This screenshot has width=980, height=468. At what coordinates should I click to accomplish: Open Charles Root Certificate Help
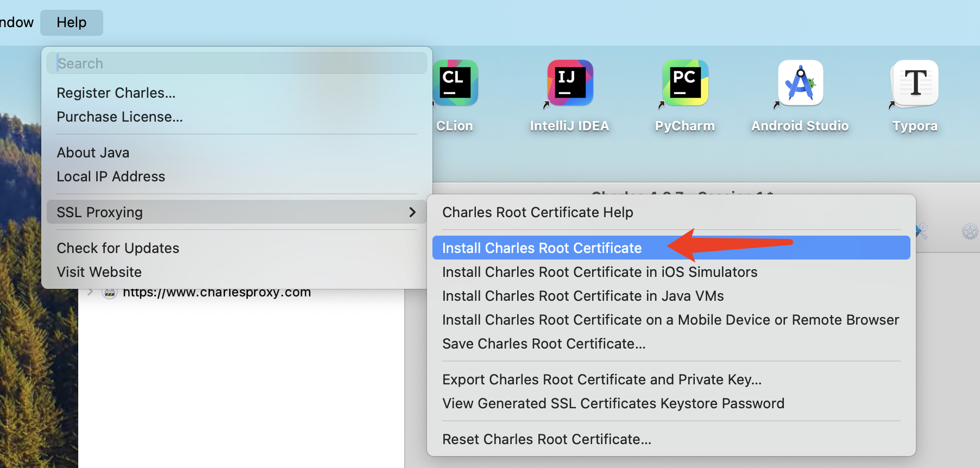[x=671, y=212]
